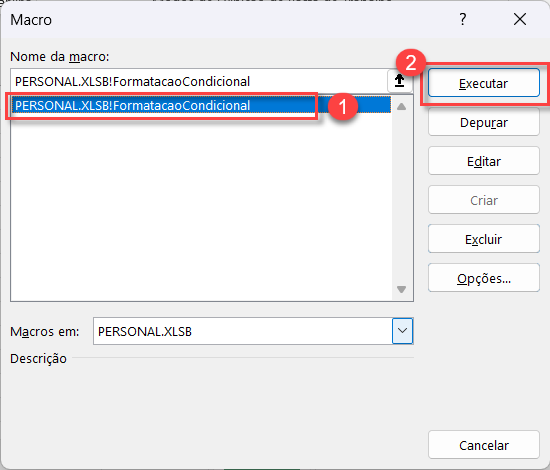The image size is (550, 470).
Task: Focus the Nome da macro input field
Action: pyautogui.click(x=199, y=81)
